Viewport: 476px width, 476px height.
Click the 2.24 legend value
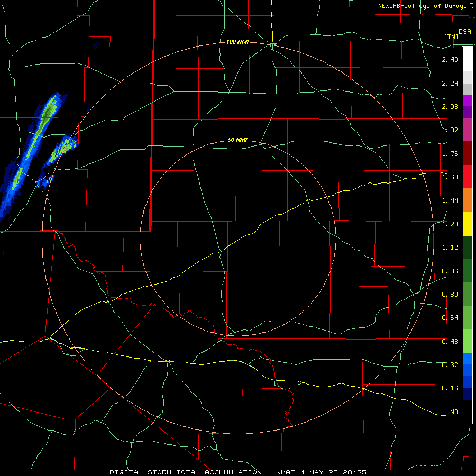point(450,84)
